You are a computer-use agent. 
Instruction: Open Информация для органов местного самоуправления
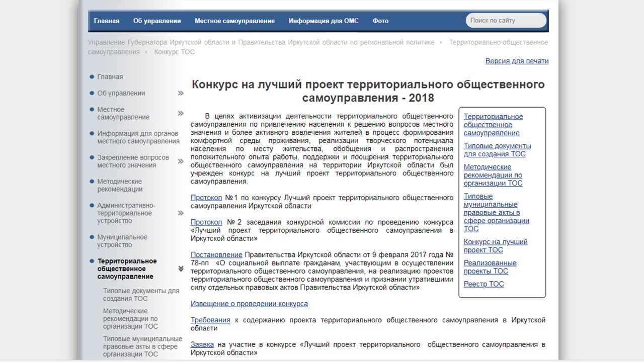coord(138,137)
